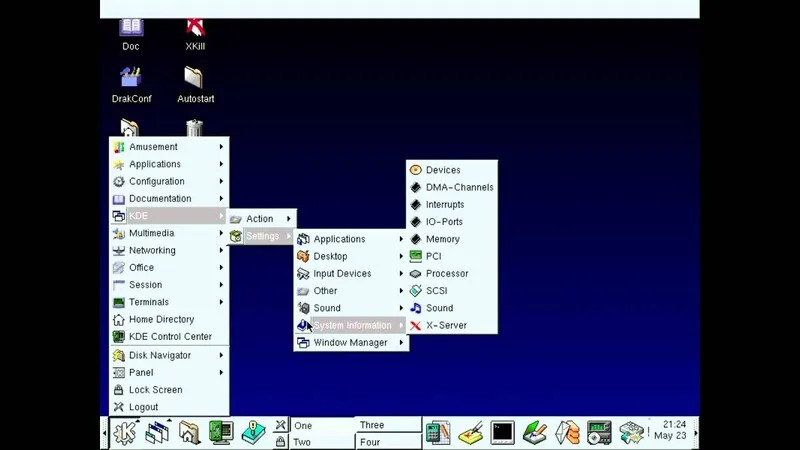The height and width of the screenshot is (450, 800).
Task: Open the Multimedia submenu
Action: coord(169,233)
